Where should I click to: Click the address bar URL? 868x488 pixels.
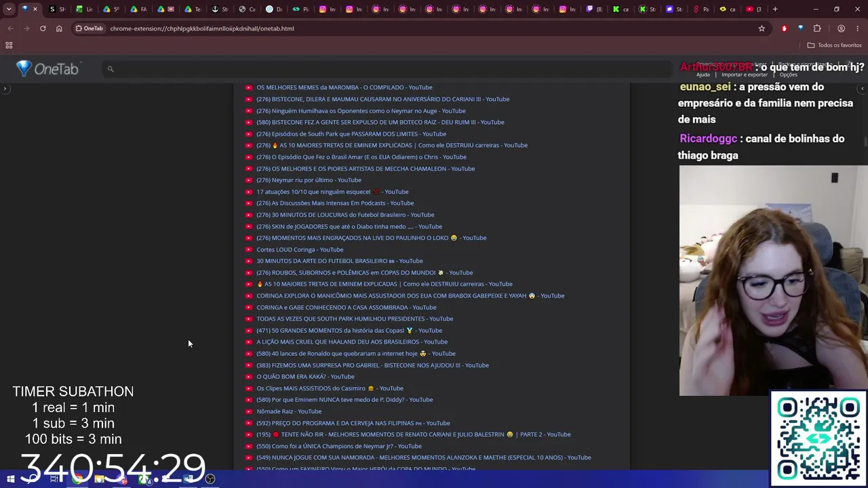202,28
